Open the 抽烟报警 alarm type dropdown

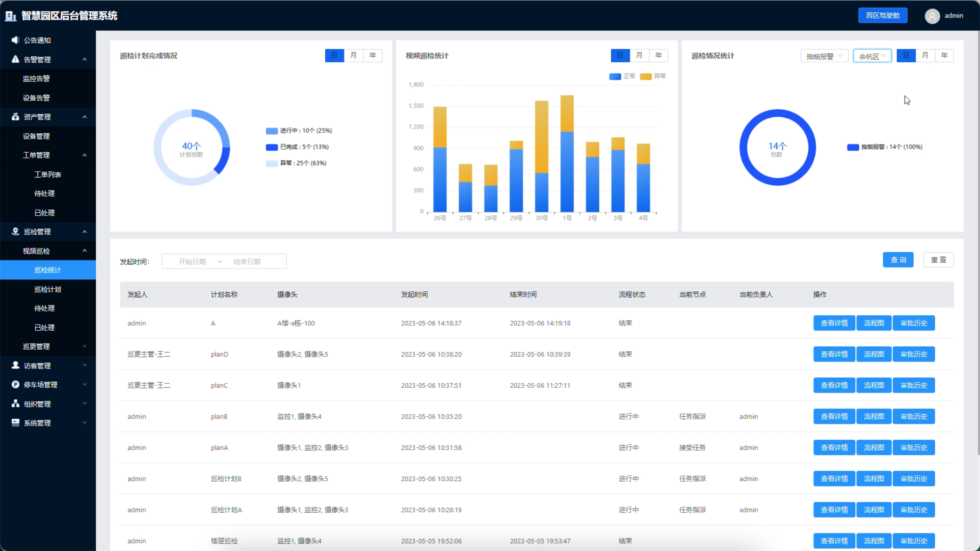coord(824,56)
